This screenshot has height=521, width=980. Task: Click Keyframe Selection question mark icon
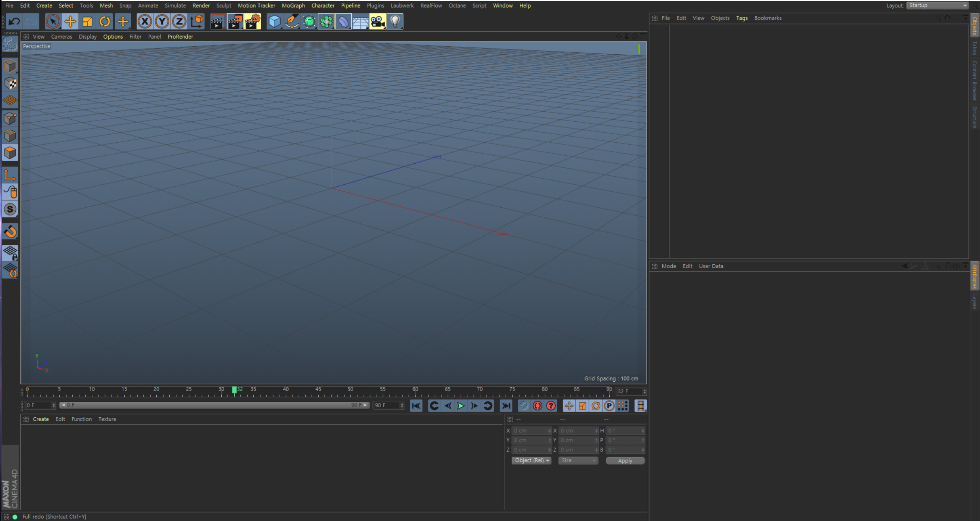pos(551,406)
